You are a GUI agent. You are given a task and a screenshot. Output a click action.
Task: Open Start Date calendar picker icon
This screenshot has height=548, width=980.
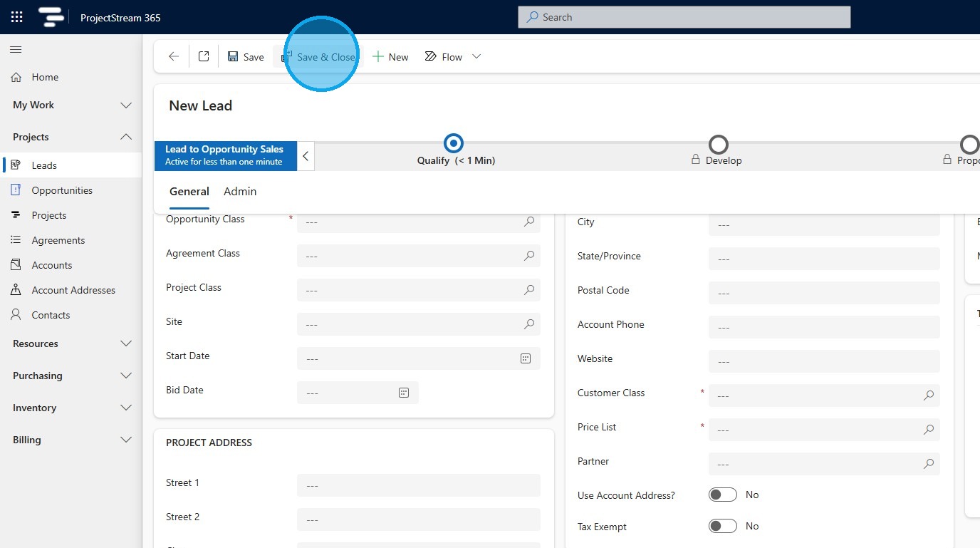(526, 358)
